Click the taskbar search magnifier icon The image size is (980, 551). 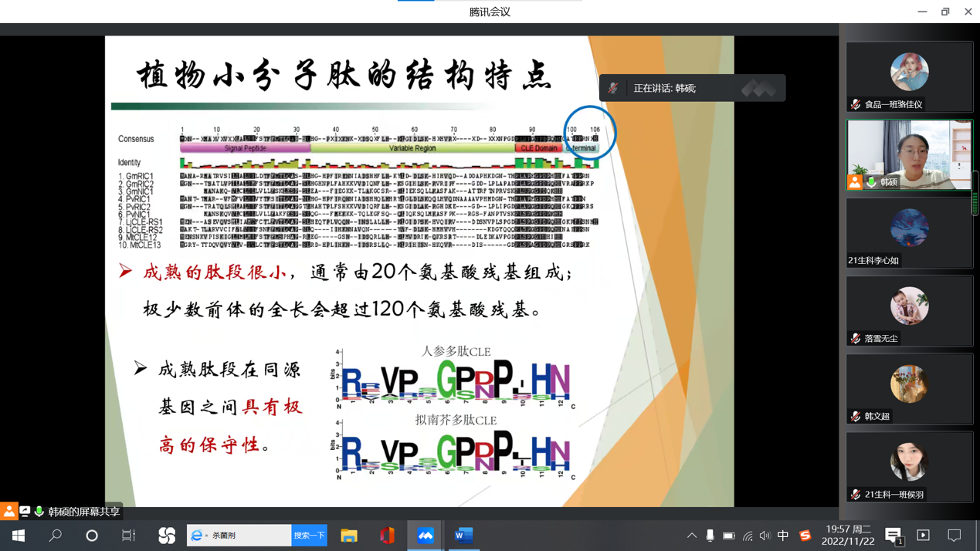click(x=56, y=536)
